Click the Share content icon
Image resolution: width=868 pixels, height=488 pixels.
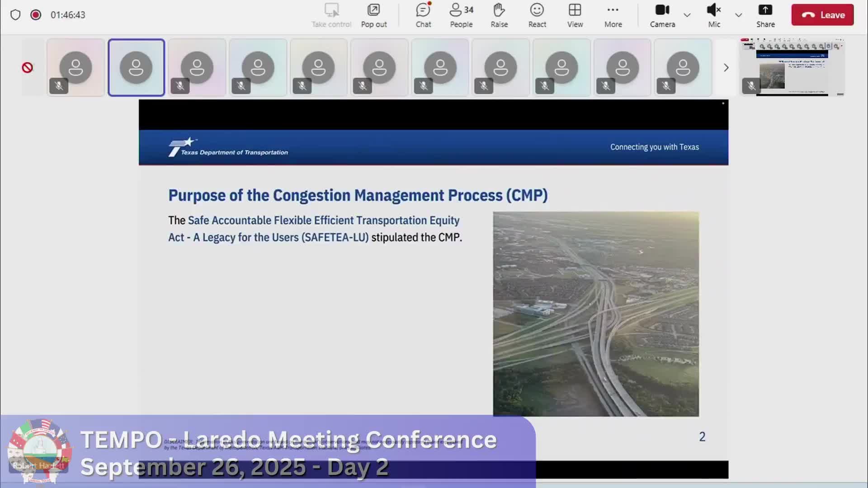pyautogui.click(x=765, y=14)
